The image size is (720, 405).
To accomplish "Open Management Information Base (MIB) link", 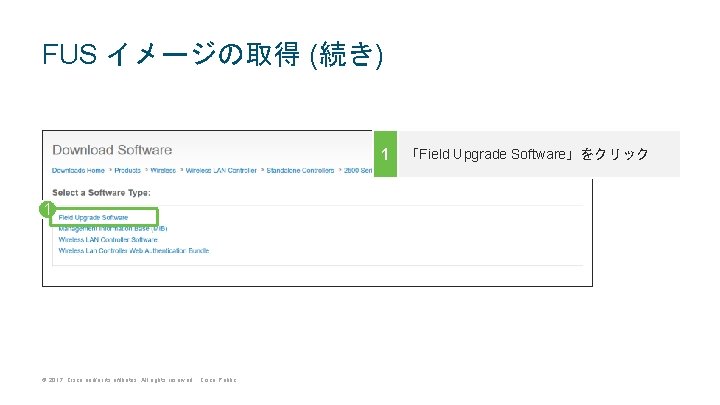I will click(113, 228).
